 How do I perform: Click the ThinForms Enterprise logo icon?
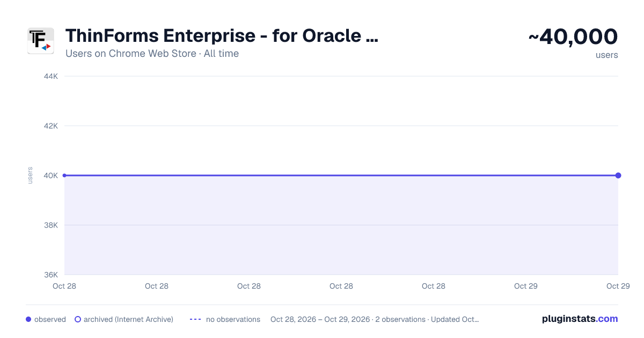[41, 41]
